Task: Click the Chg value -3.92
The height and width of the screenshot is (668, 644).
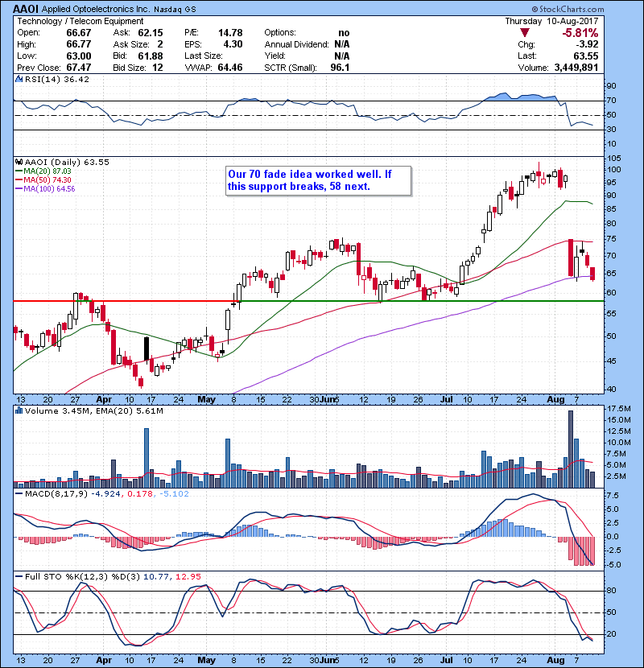Action: click(x=588, y=44)
